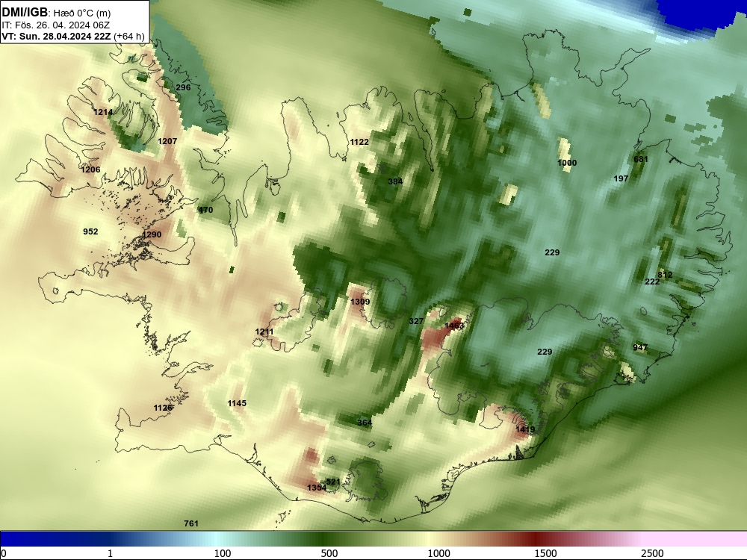Click the 1122 value label

tap(359, 143)
